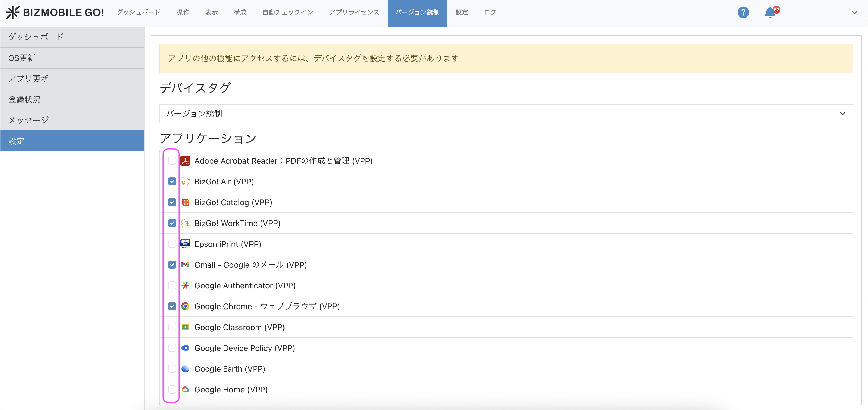Viewport: 868px width, 410px height.
Task: Click the Google Chrome app icon
Action: coord(185,306)
